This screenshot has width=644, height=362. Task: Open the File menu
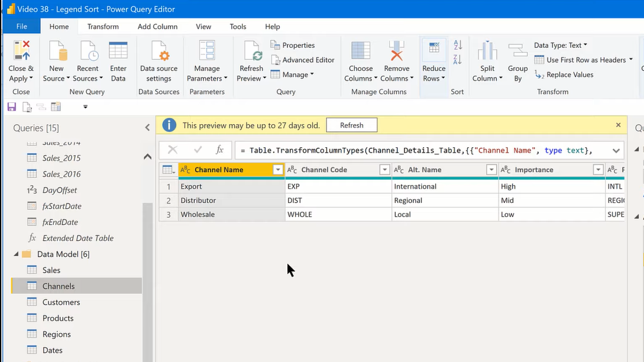click(x=21, y=26)
